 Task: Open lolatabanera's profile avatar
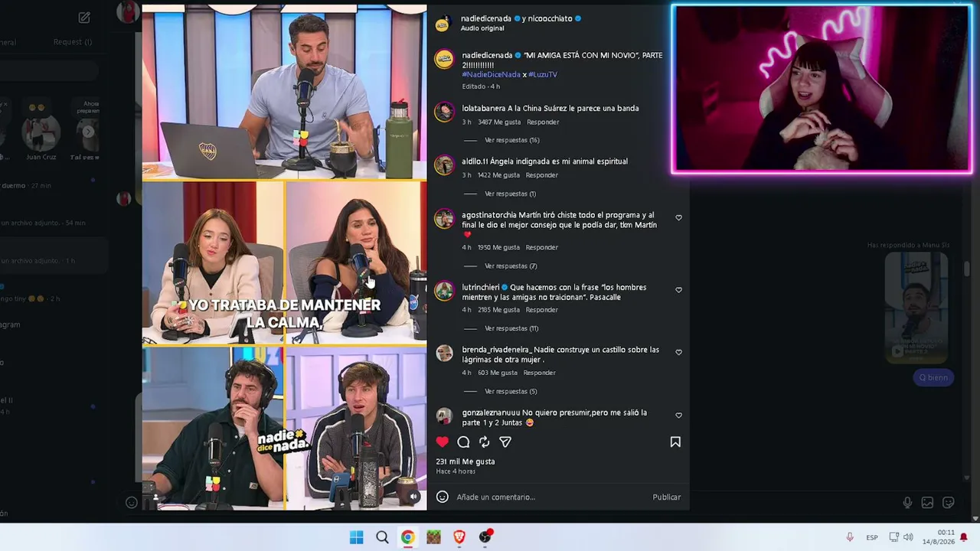444,112
